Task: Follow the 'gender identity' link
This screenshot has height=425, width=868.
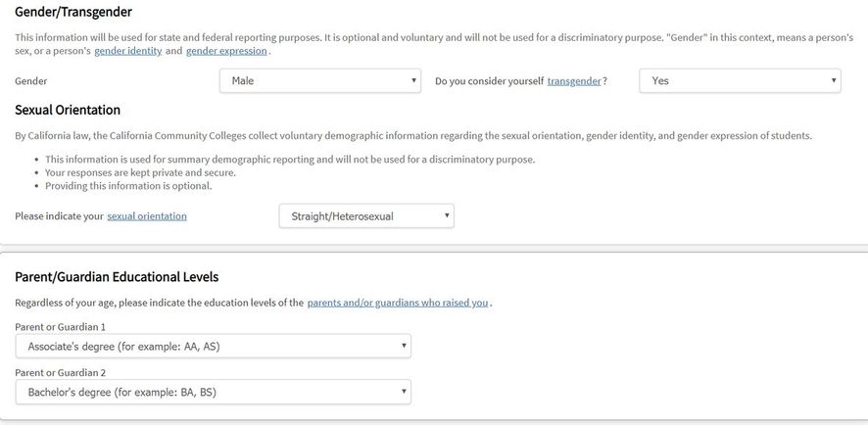Action: pyautogui.click(x=127, y=51)
